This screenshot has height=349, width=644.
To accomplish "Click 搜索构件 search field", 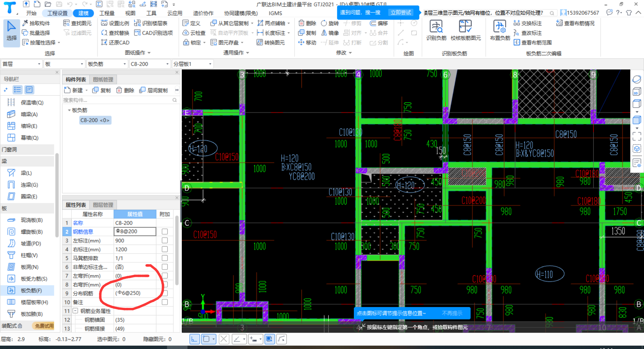I will (120, 100).
